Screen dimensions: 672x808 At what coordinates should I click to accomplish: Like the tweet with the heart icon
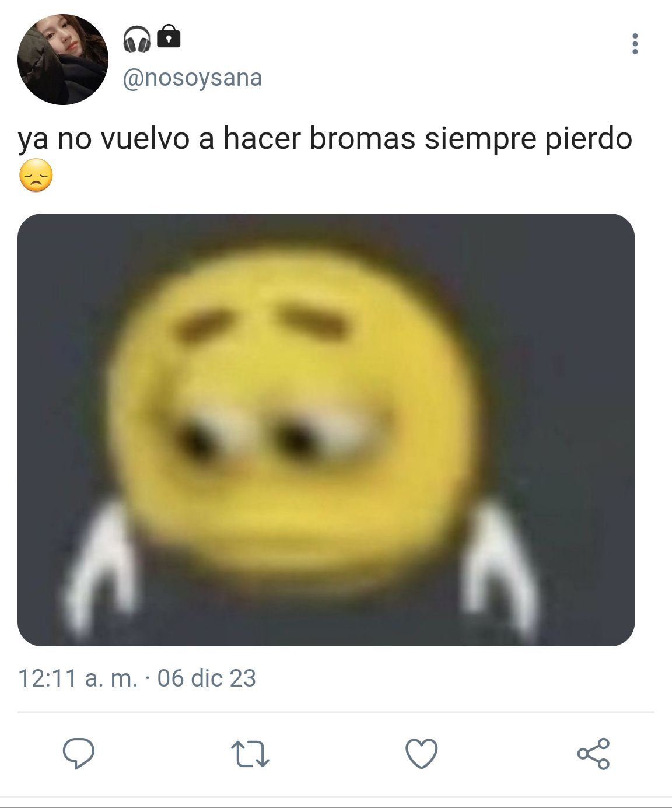click(421, 754)
